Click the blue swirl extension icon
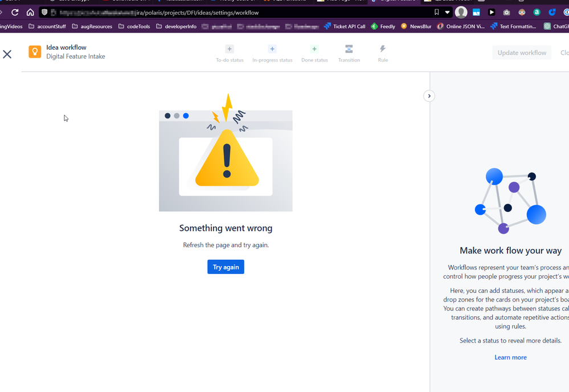The height and width of the screenshot is (392, 569). click(x=552, y=13)
